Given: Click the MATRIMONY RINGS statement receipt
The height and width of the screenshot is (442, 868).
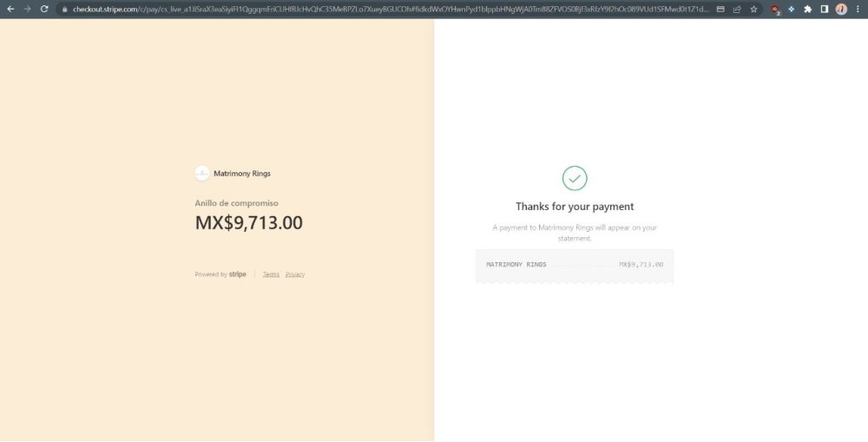Looking at the screenshot, I should point(575,267).
